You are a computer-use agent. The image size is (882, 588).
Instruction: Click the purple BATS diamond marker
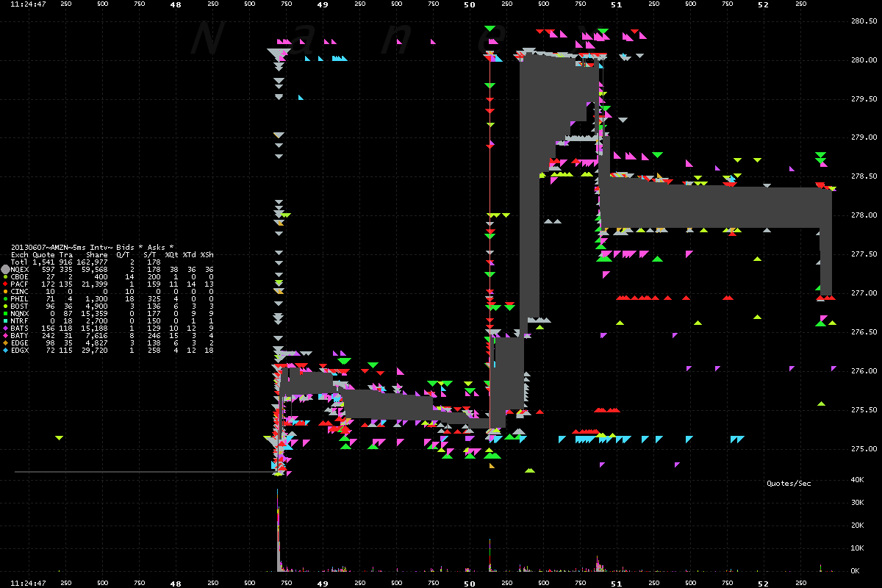point(5,328)
